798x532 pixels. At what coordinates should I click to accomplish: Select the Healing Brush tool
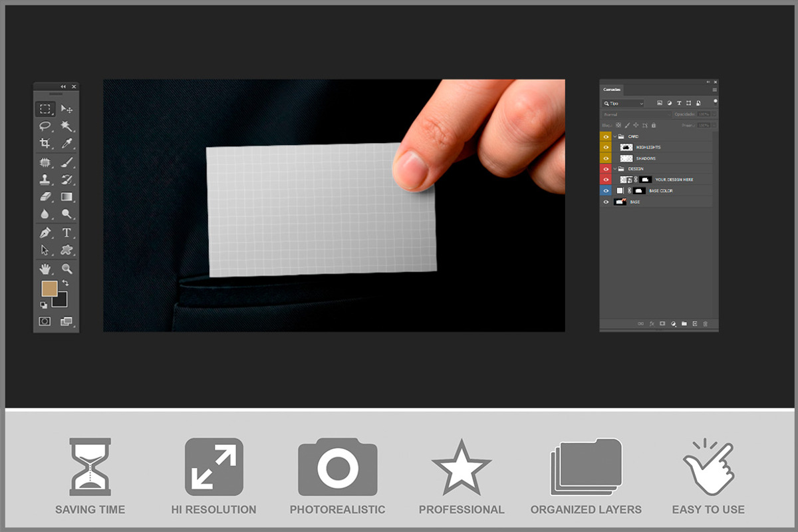pyautogui.click(x=45, y=162)
